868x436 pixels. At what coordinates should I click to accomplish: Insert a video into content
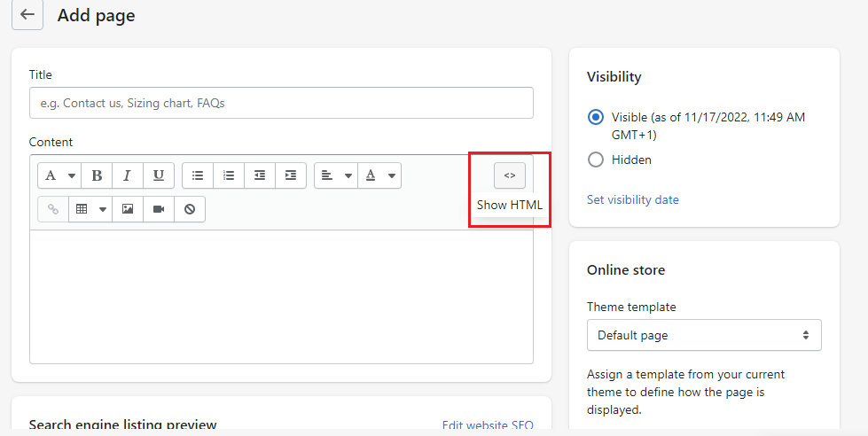tap(159, 209)
